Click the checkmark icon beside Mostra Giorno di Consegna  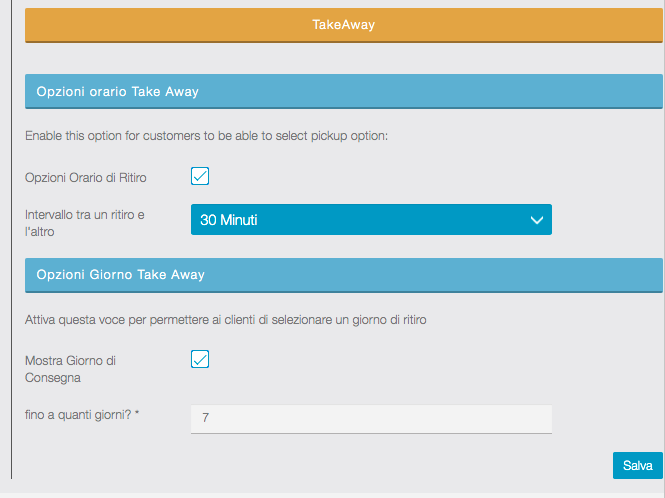(x=200, y=359)
